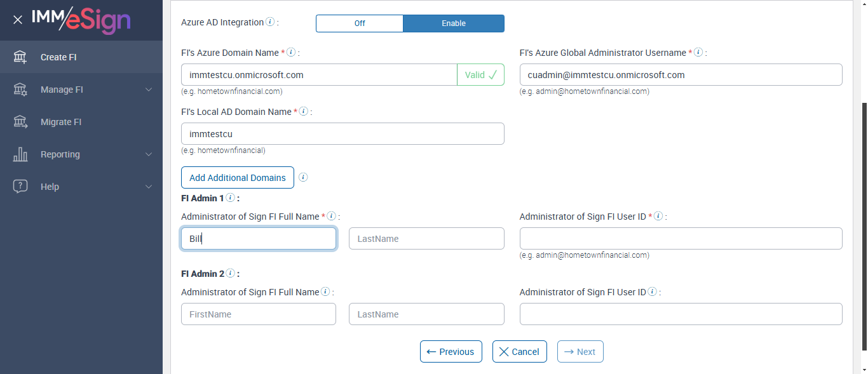Click the Add Additional Domains button
Screen dimensions: 868x374
pyautogui.click(x=238, y=178)
